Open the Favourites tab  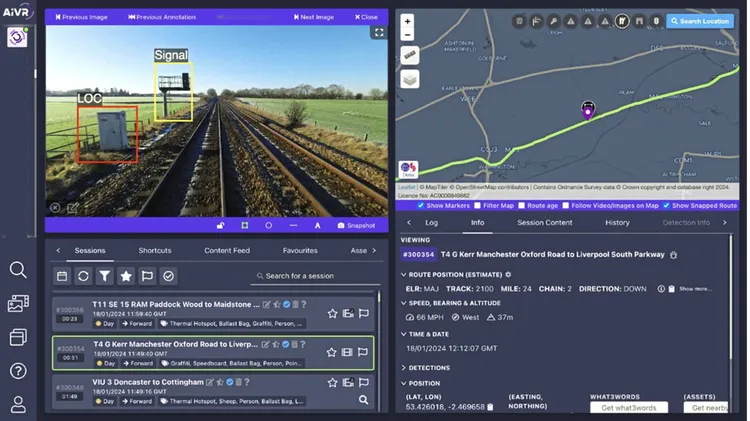point(300,250)
